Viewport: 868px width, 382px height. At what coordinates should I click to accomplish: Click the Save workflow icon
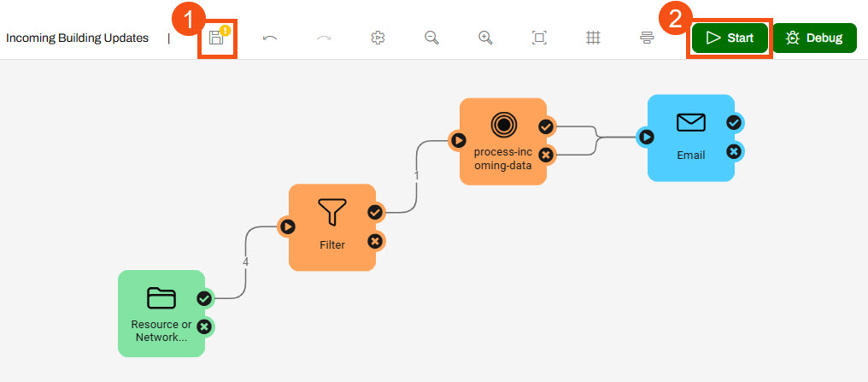[x=217, y=38]
